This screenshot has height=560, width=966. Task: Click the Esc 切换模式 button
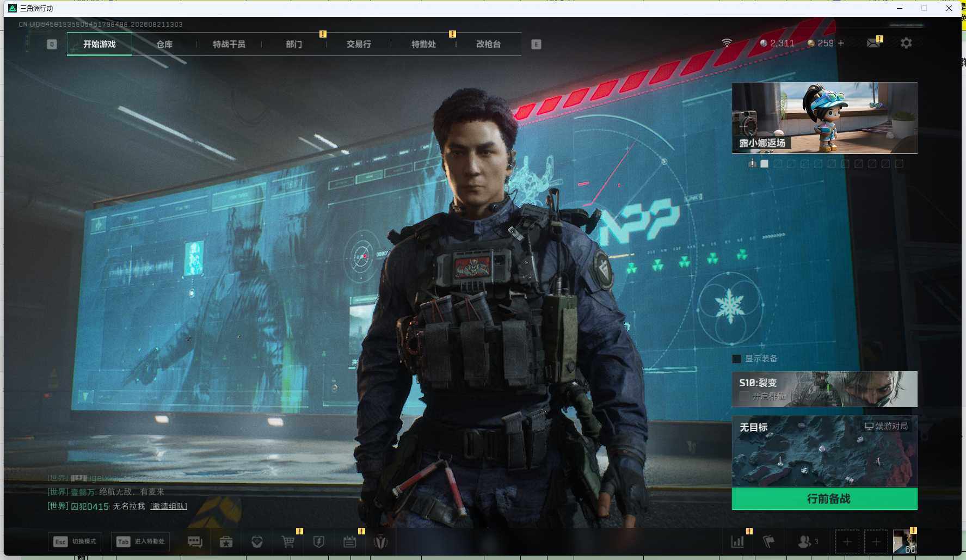75,541
